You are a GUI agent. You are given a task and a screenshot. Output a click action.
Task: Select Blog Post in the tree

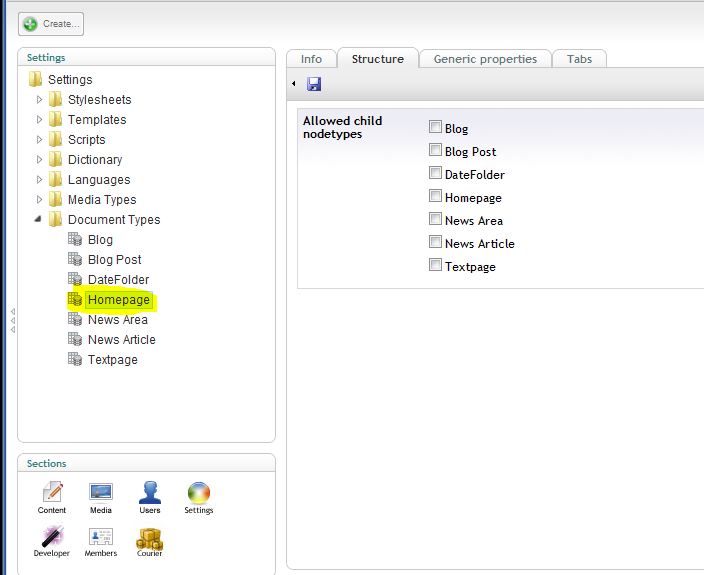pos(114,259)
